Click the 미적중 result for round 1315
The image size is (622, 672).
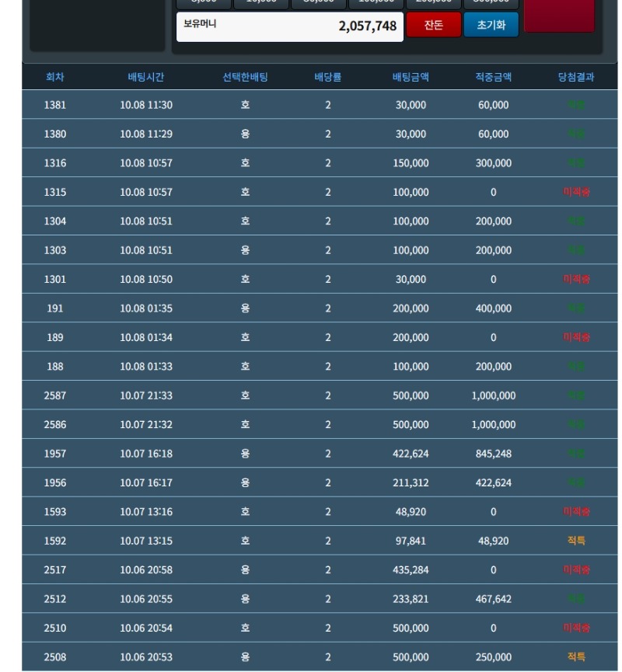[576, 192]
